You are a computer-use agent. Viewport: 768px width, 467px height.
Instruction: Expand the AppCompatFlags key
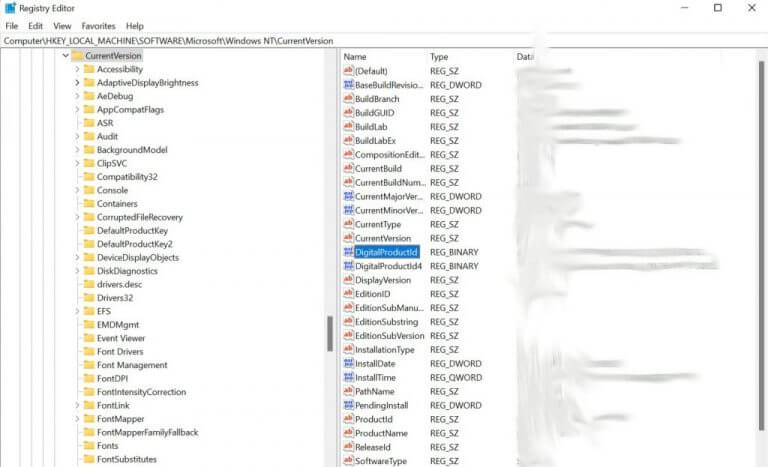pyautogui.click(x=77, y=110)
